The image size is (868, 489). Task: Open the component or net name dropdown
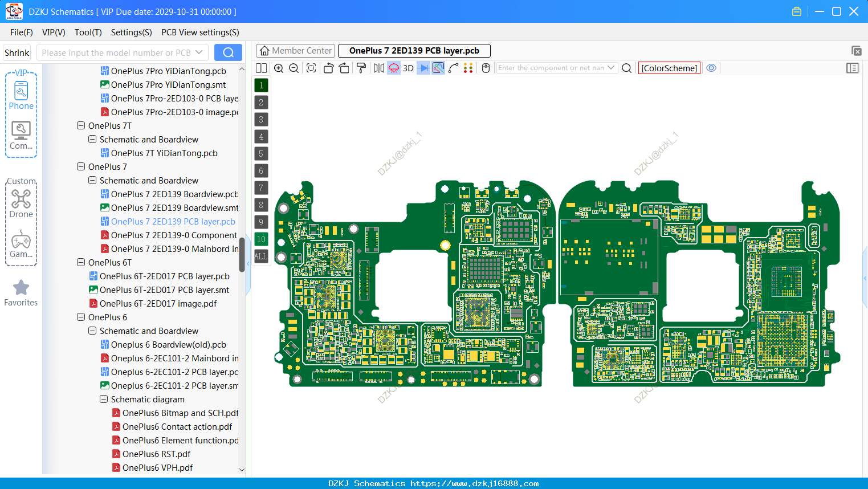pos(611,68)
